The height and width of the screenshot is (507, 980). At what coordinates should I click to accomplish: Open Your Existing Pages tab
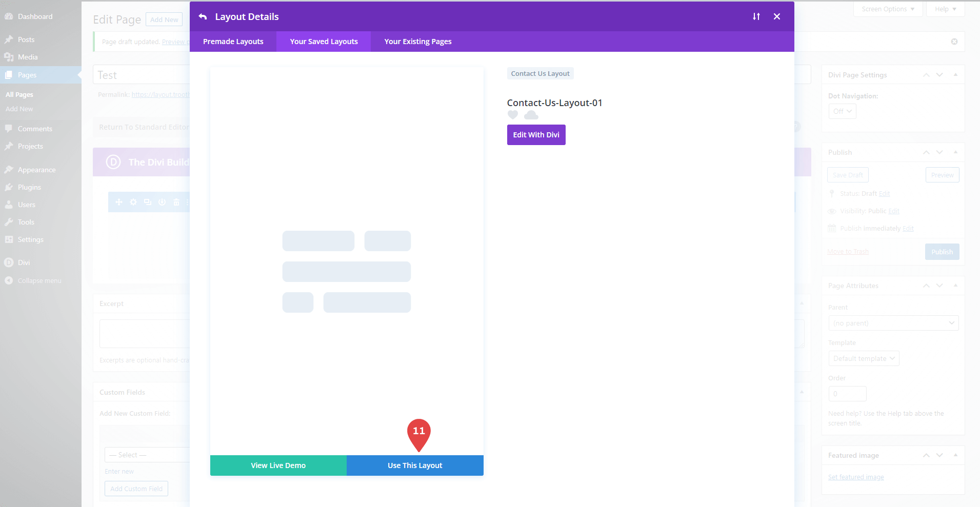(418, 42)
